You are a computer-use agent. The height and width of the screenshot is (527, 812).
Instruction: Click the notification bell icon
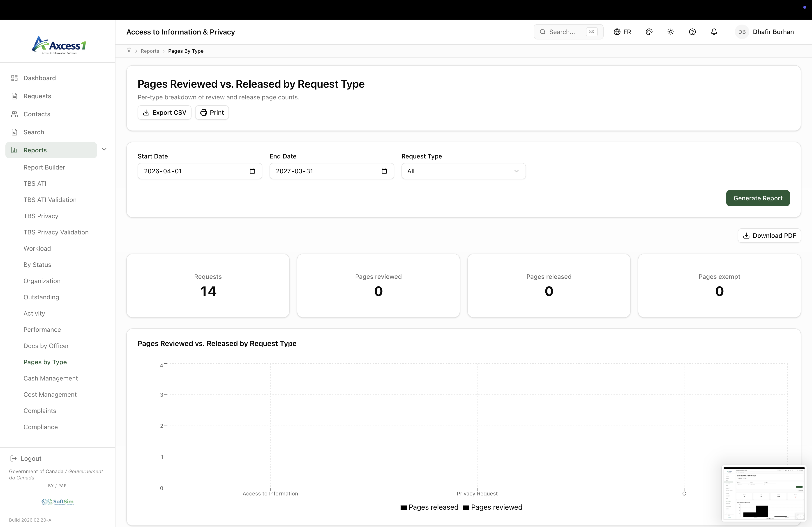(x=714, y=32)
